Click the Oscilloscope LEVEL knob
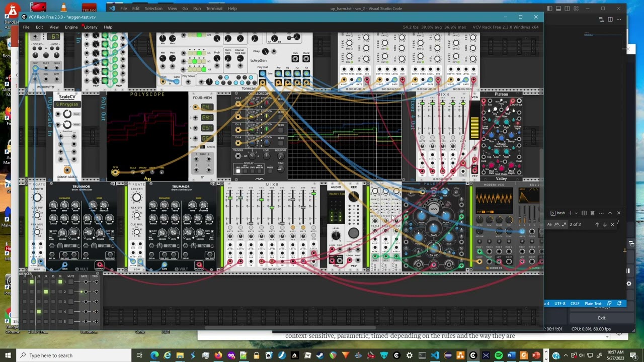 (x=266, y=156)
